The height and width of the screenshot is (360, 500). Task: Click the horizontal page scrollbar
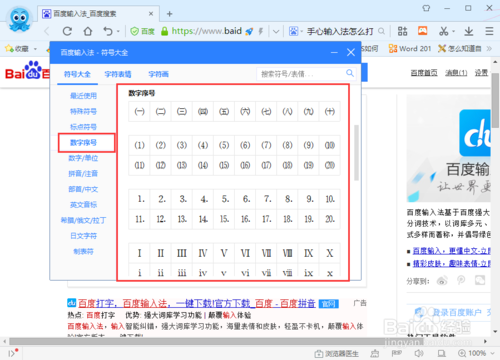(217, 341)
